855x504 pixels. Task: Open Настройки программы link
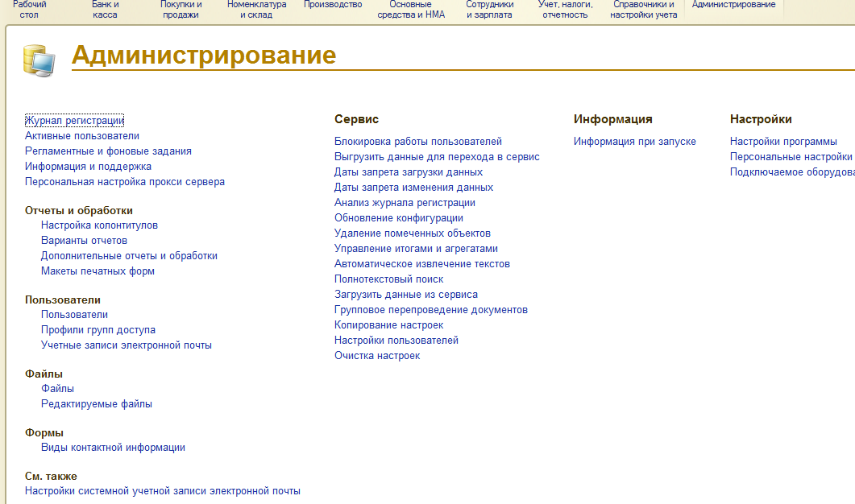(783, 141)
